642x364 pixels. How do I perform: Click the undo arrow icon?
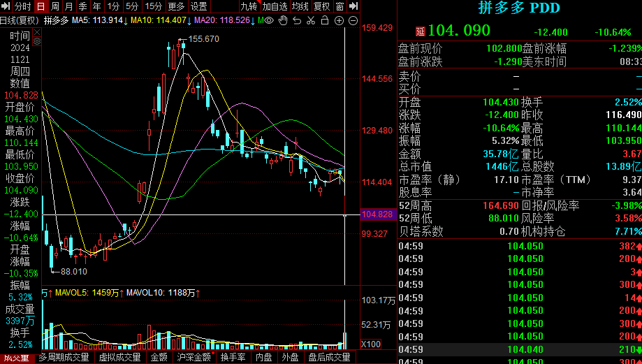[x=297, y=20]
